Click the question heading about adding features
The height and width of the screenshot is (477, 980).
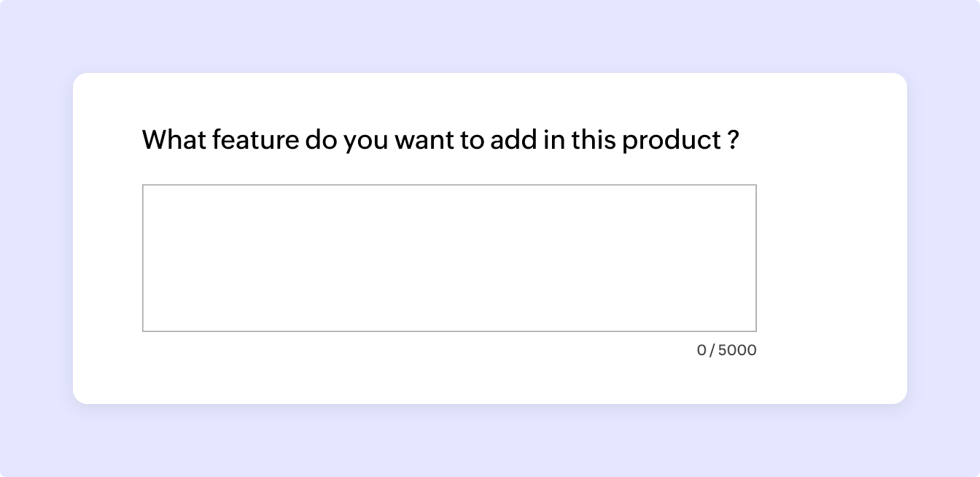click(x=440, y=139)
